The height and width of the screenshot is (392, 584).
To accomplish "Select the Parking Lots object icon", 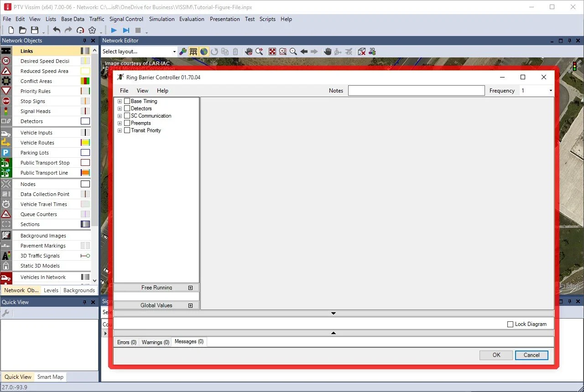I will coord(6,152).
